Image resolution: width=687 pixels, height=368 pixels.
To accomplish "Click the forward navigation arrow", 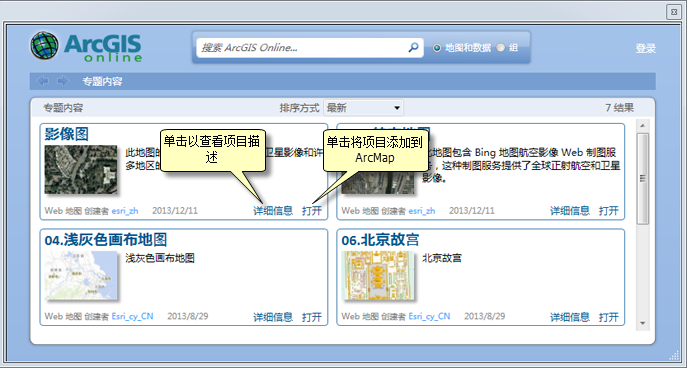I will coord(63,81).
